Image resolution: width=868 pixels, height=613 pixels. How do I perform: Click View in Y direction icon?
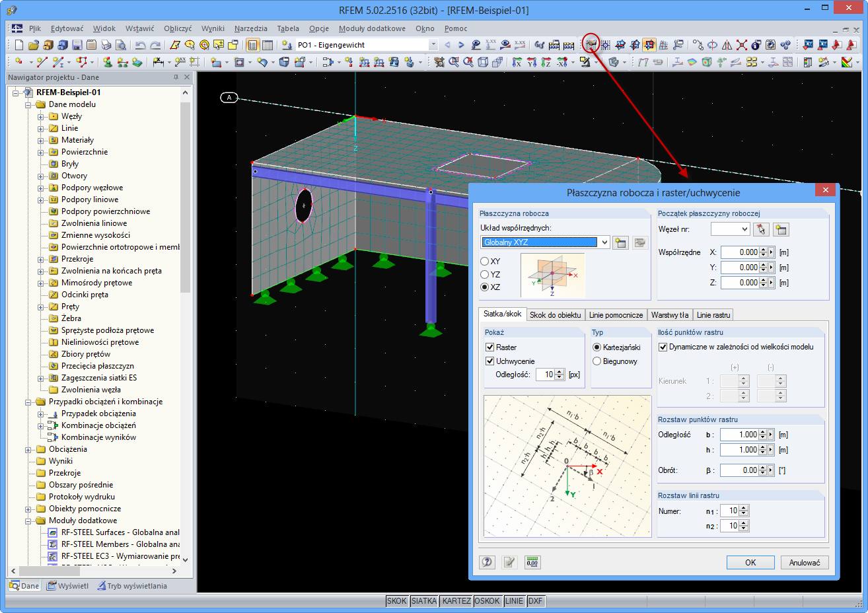(x=532, y=62)
